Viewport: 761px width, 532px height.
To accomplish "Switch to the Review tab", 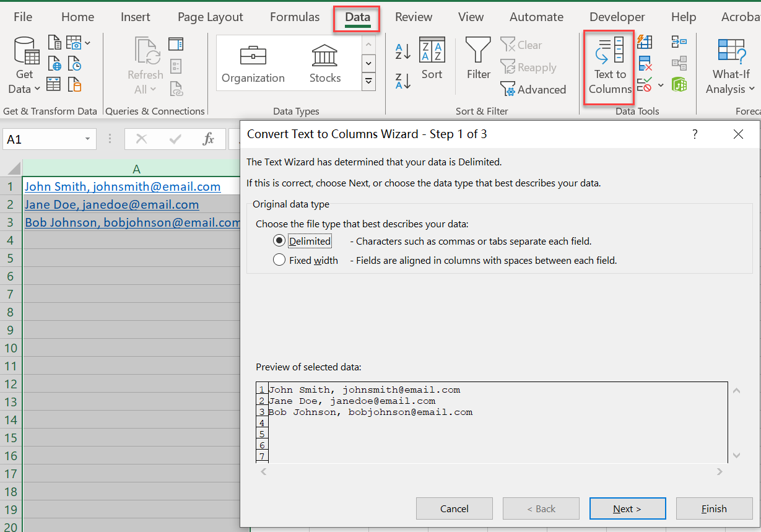I will [414, 17].
